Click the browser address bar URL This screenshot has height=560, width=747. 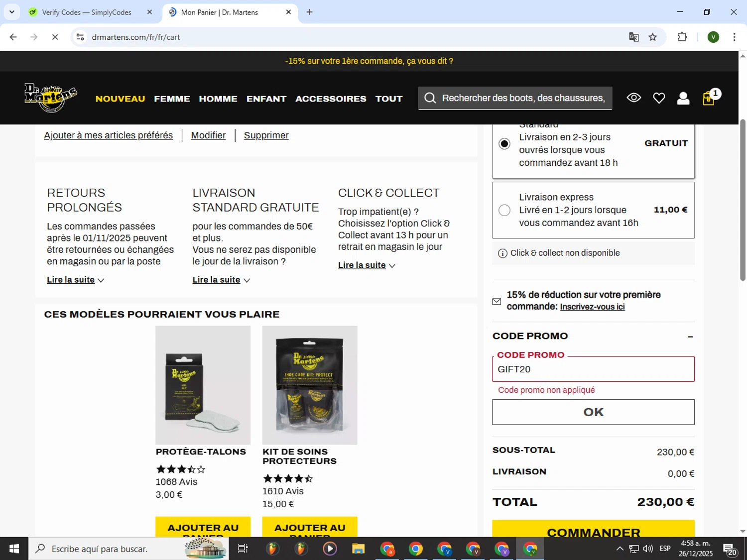point(136,37)
